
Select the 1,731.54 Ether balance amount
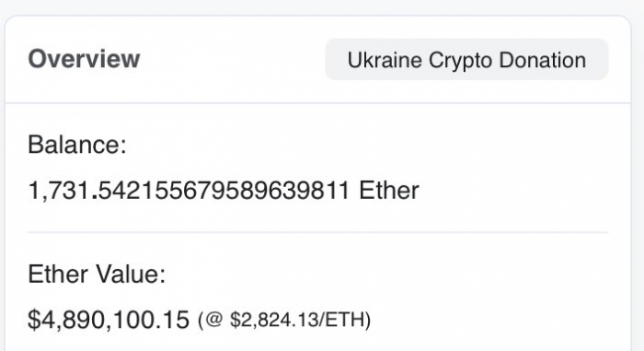pyautogui.click(x=224, y=191)
